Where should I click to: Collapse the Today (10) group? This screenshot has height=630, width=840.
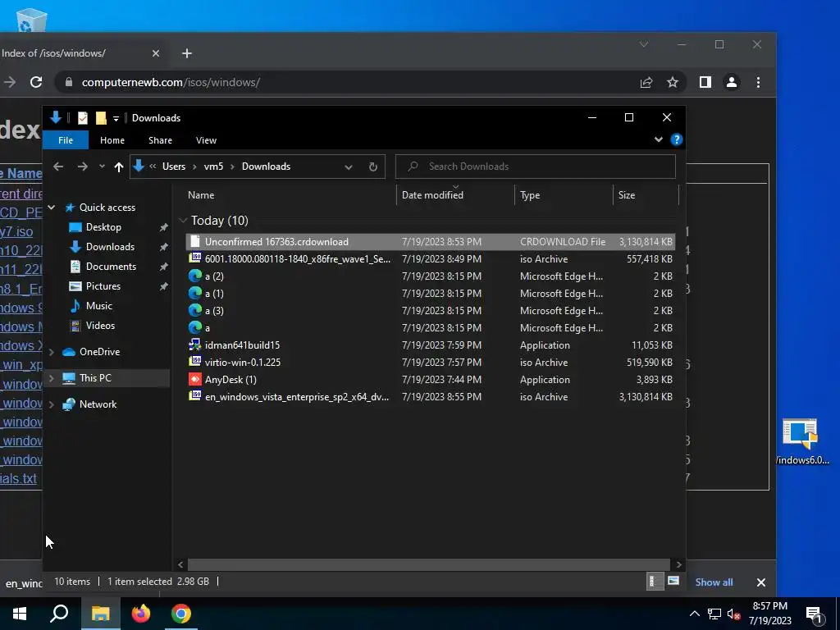click(183, 221)
